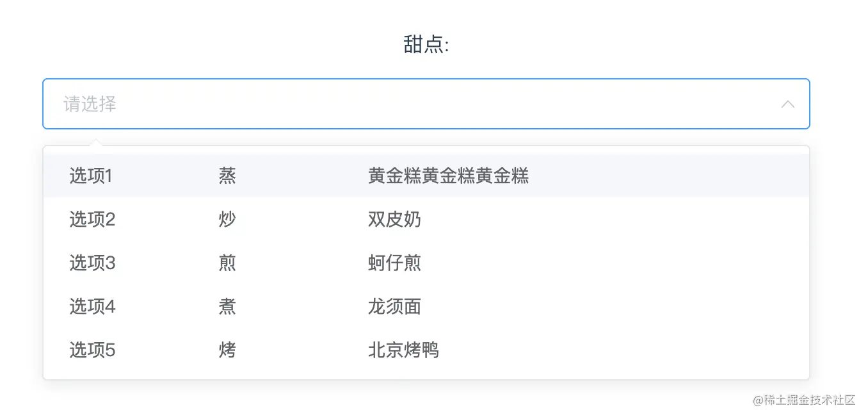Viewport: 868px width, 419px height.
Task: Select the 选项4 option label
Action: point(92,307)
